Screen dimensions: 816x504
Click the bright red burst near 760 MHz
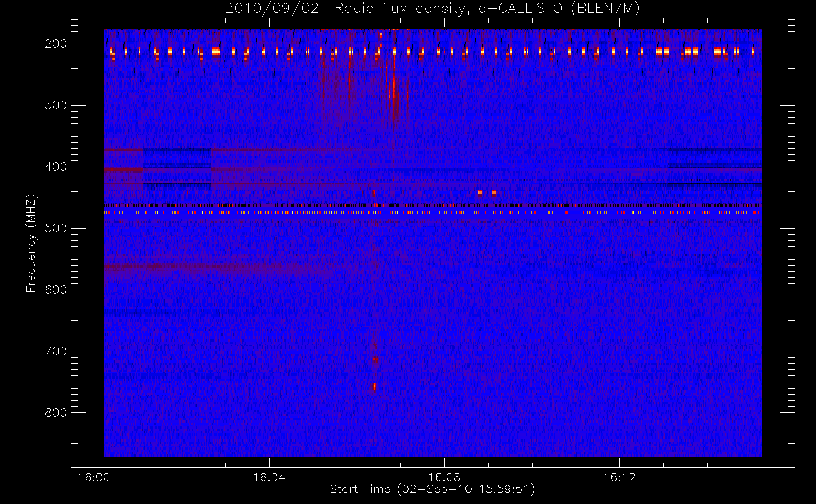374,387
